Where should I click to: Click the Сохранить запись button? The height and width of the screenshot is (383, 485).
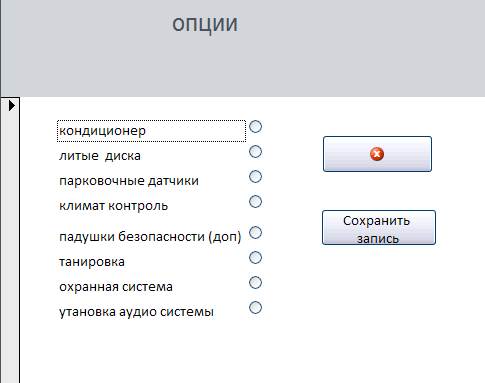tap(379, 228)
